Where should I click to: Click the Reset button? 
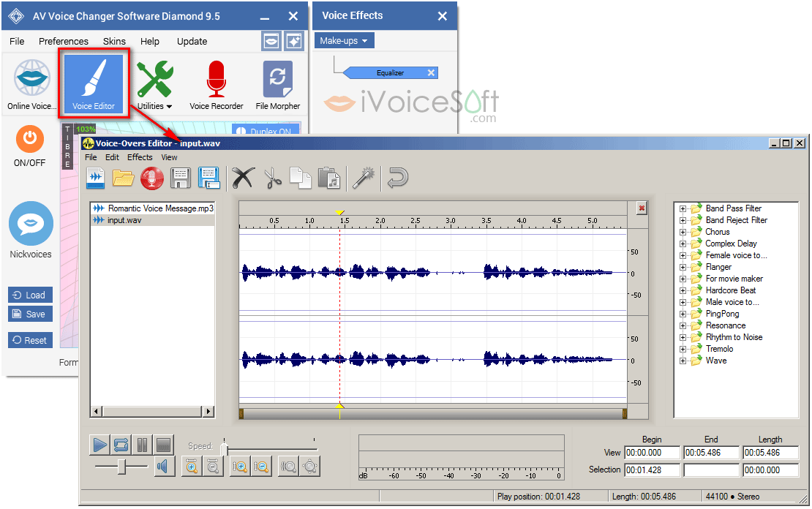[x=30, y=340]
